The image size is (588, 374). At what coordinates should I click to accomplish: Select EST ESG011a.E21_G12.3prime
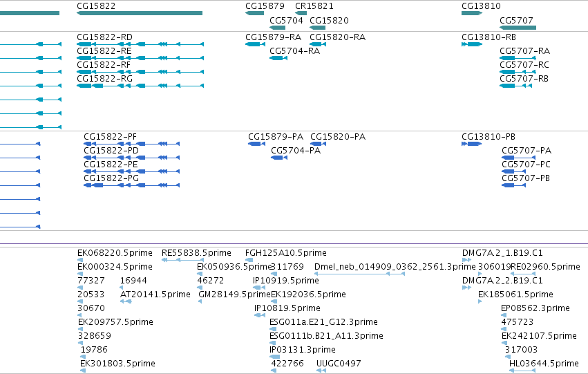point(273,329)
